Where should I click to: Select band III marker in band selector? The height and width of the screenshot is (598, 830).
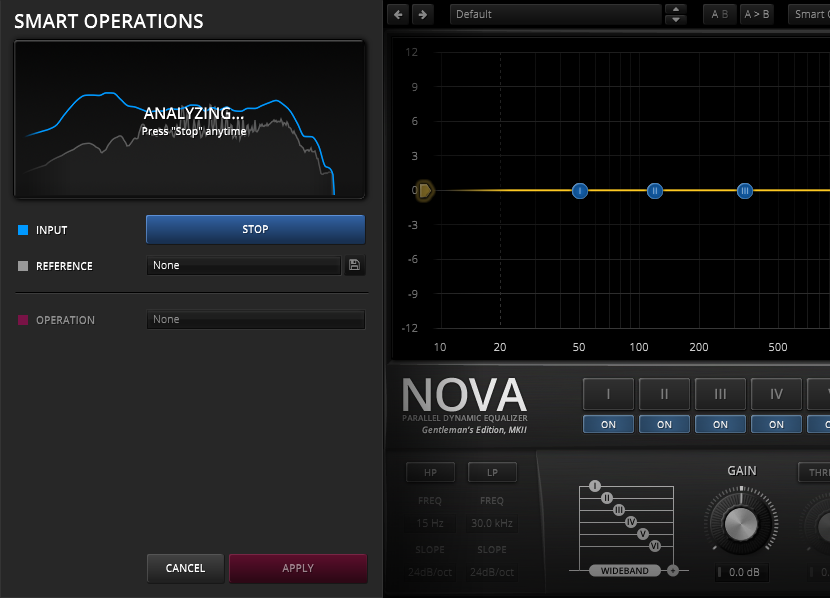coord(619,510)
